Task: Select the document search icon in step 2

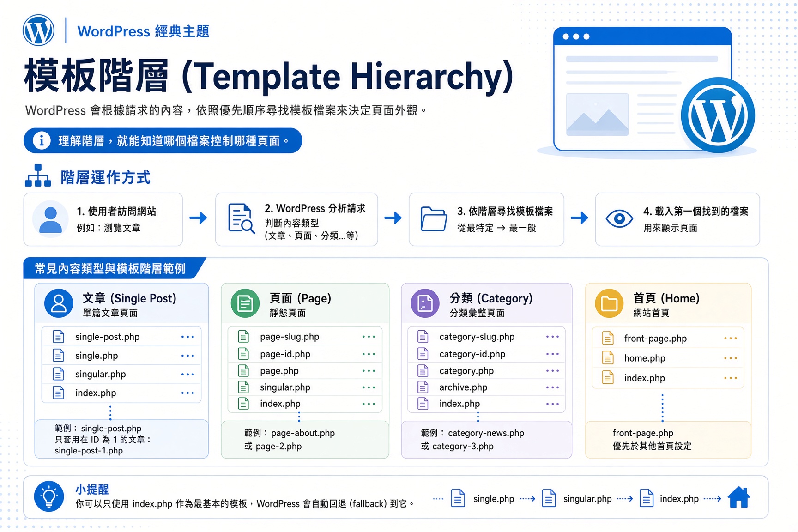Action: click(x=241, y=218)
